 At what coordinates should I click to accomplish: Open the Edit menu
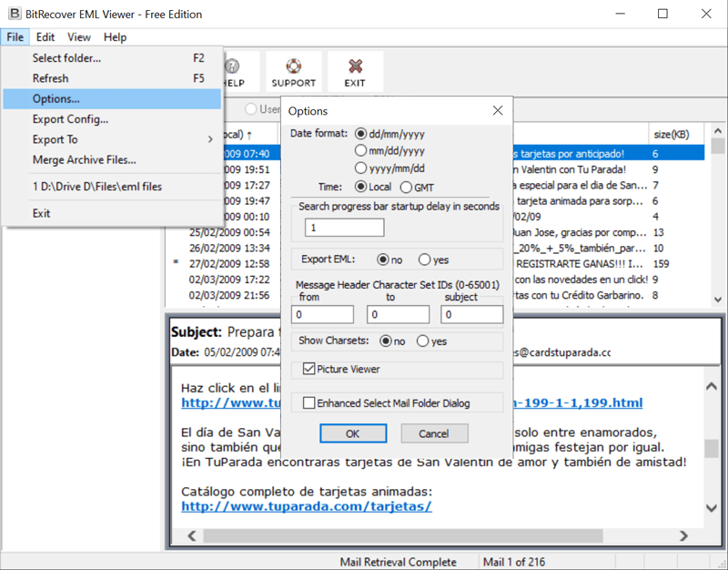pyautogui.click(x=45, y=37)
